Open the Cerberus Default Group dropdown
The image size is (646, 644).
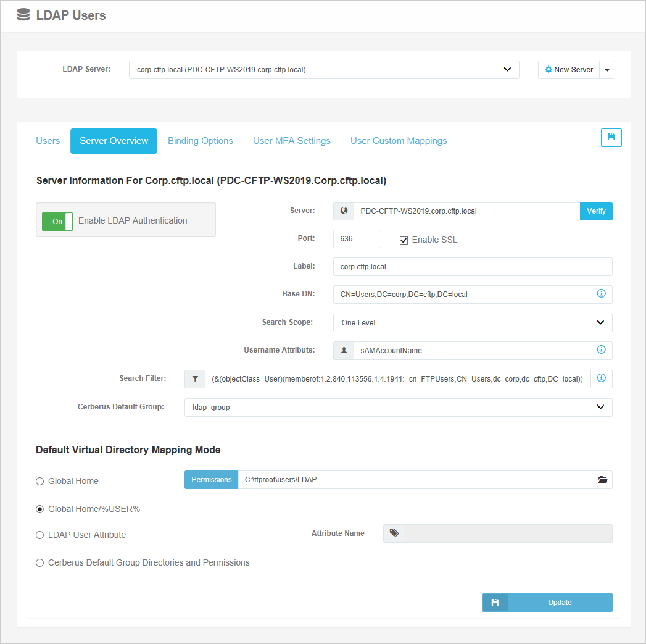click(398, 407)
